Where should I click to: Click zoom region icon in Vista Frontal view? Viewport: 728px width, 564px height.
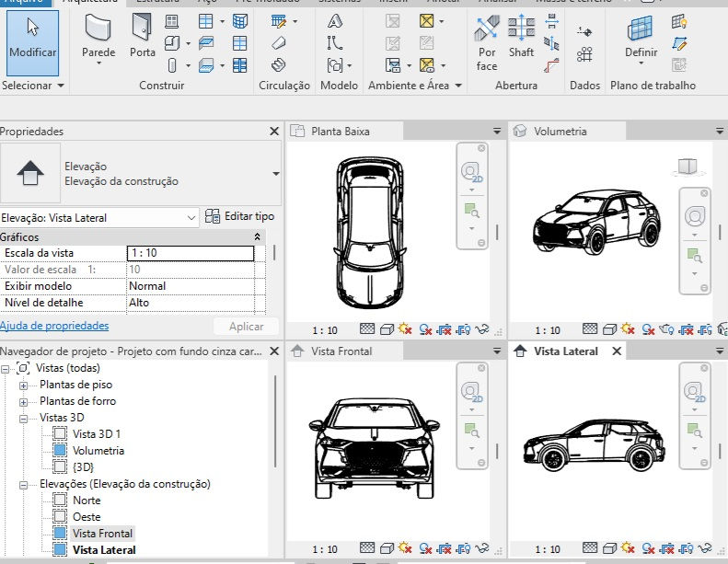coord(472,431)
